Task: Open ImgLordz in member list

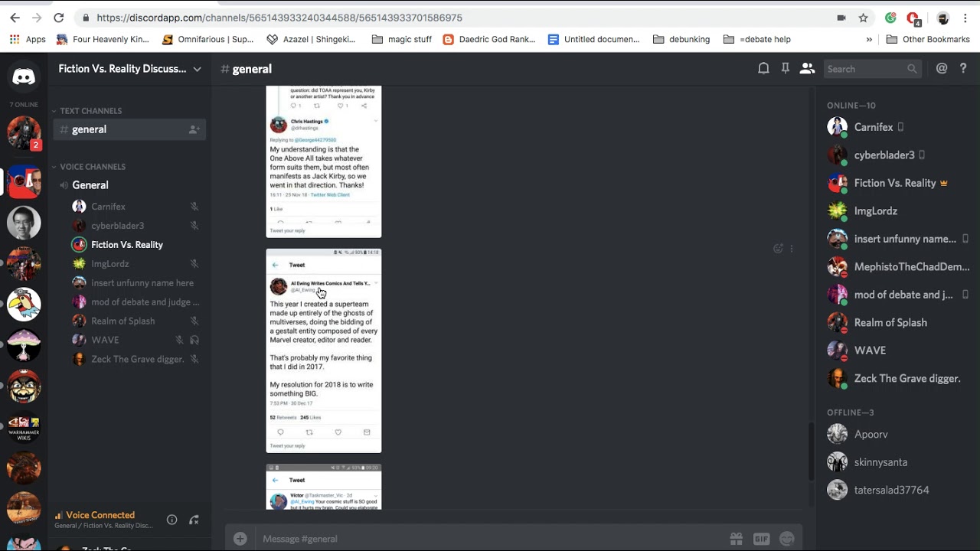Action: pyautogui.click(x=898, y=211)
